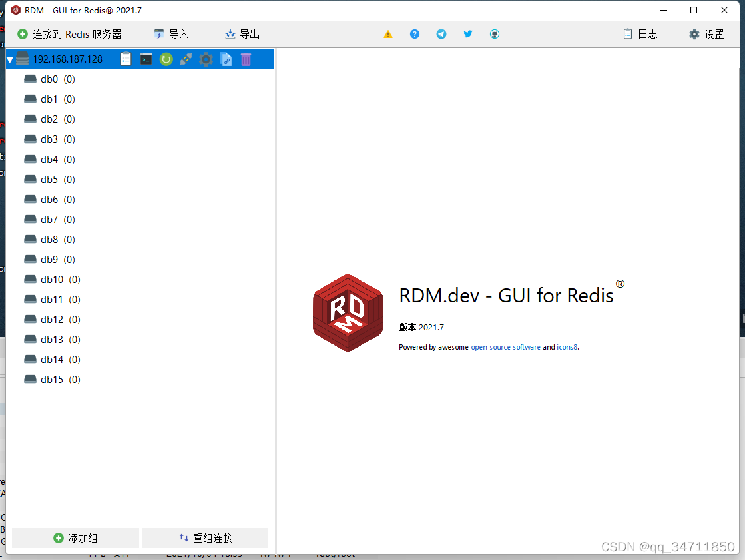The width and height of the screenshot is (745, 560).
Task: Open help via the question mark icon
Action: pyautogui.click(x=415, y=33)
